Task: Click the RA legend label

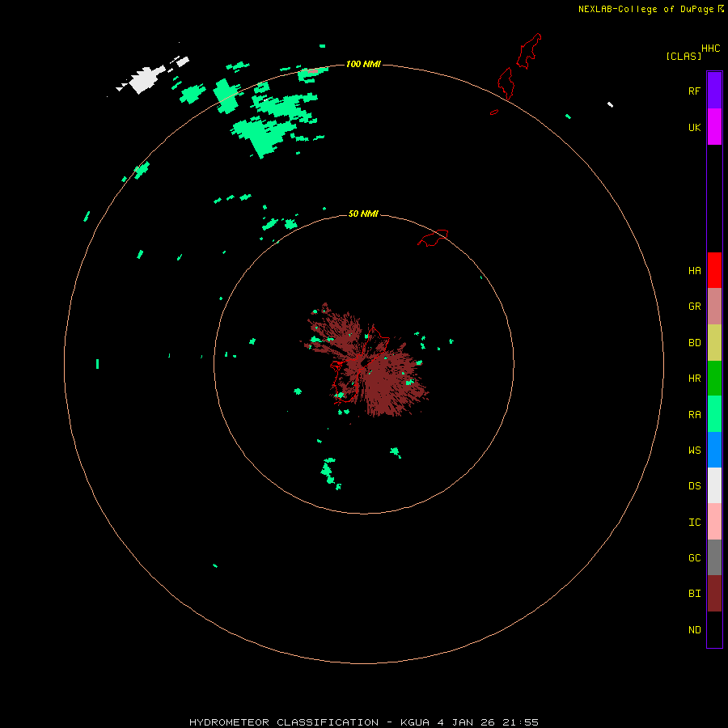Action: (x=694, y=414)
